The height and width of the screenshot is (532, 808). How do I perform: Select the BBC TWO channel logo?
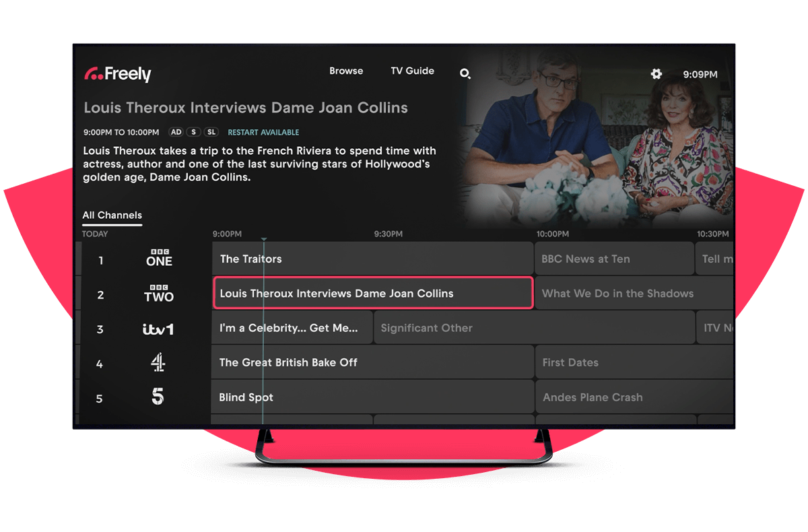pyautogui.click(x=159, y=294)
